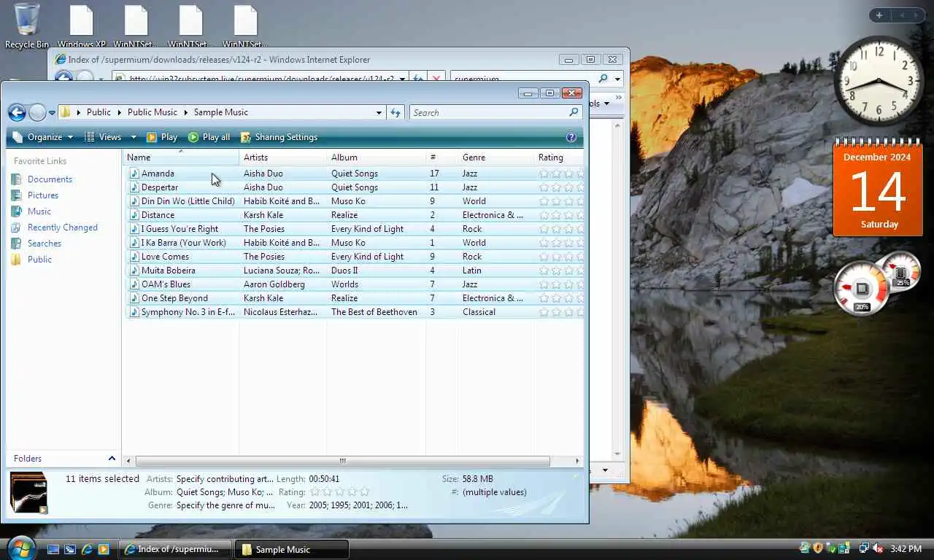The image size is (934, 560).
Task: Click the Explorer search input field
Action: [489, 112]
